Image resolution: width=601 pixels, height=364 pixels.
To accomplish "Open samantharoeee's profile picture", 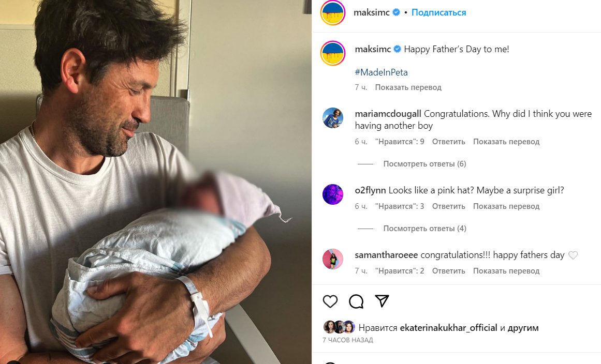I will coord(333,259).
